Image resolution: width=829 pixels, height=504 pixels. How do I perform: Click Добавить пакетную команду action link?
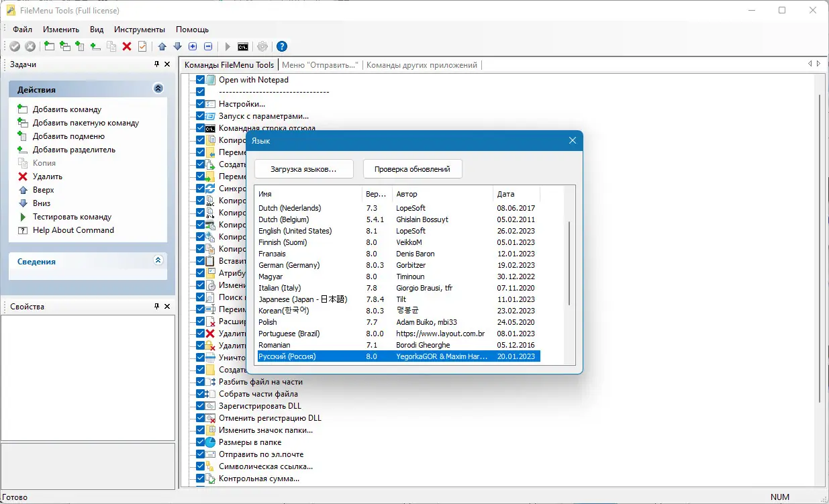[x=86, y=123]
